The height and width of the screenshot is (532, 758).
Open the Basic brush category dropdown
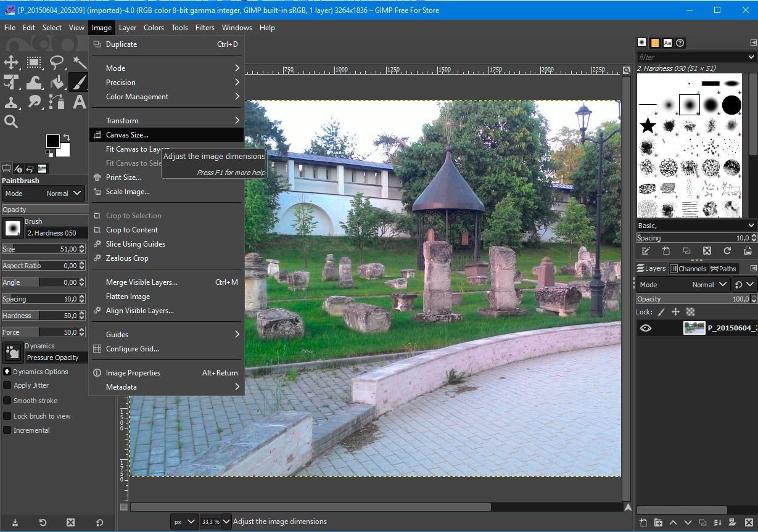click(695, 225)
